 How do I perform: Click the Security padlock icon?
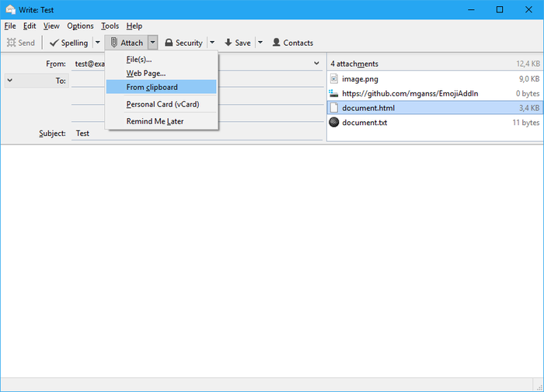[169, 43]
